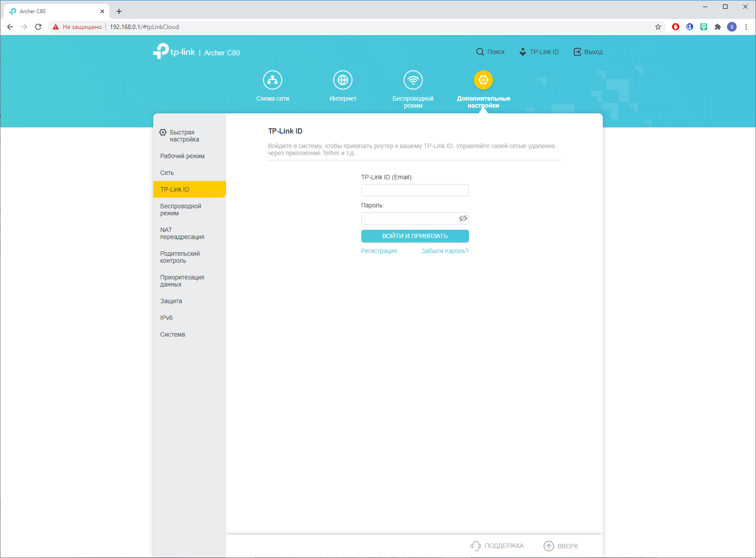756x558 pixels.
Task: Click the ВВЕРХ scroll-to-top arrow icon
Action: [548, 546]
